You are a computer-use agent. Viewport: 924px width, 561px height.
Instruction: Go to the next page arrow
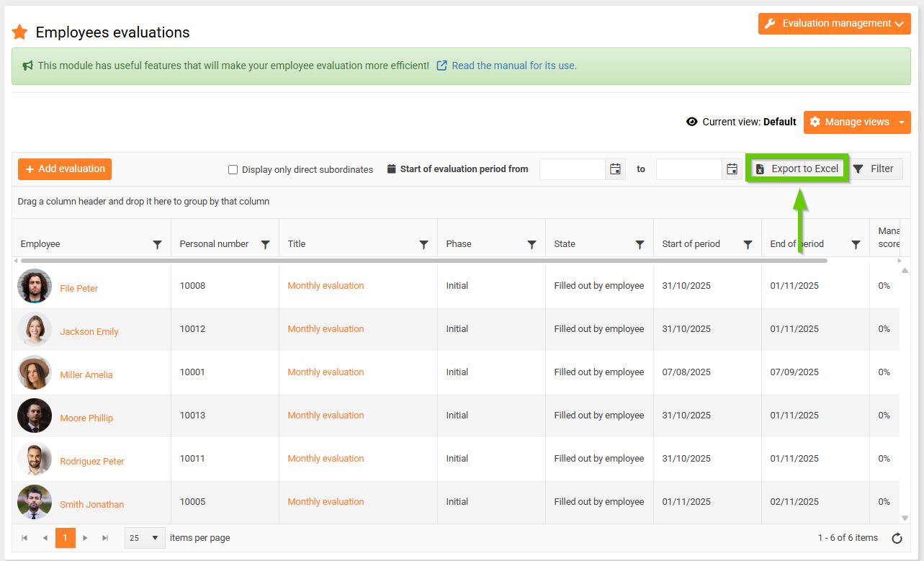coord(85,538)
